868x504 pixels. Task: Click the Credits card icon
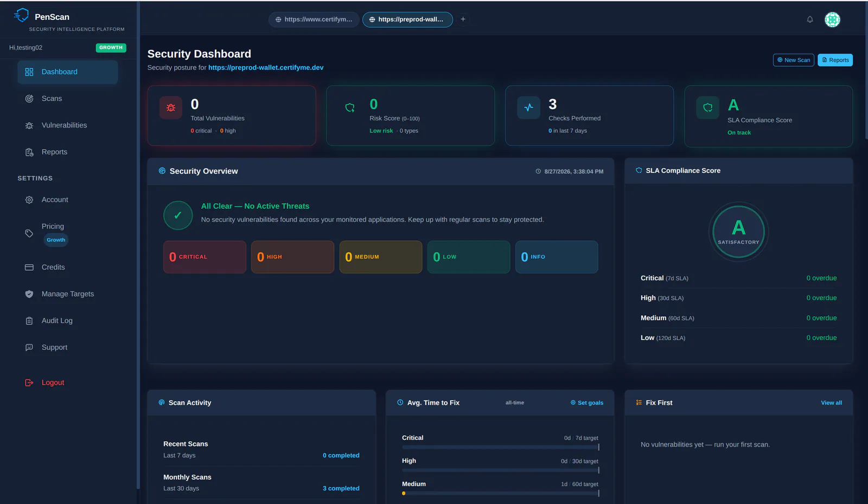tap(29, 267)
